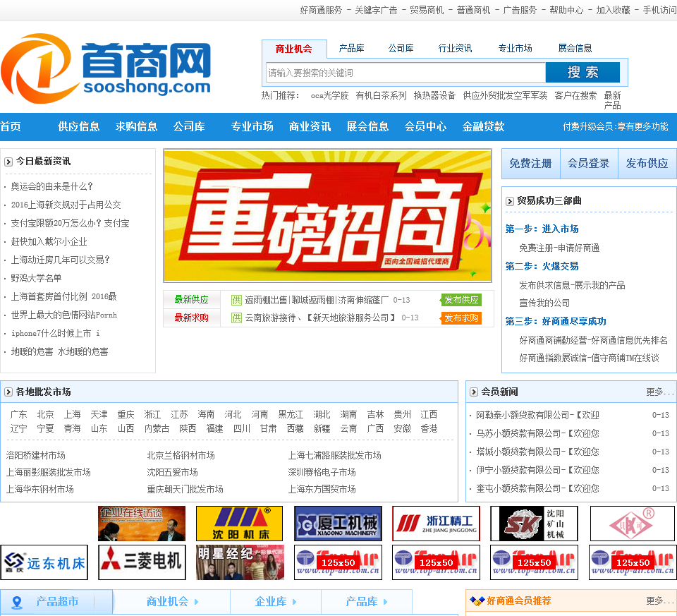Click arrow icon beside 今日最新资讯
The height and width of the screenshot is (616, 677).
click(8, 162)
